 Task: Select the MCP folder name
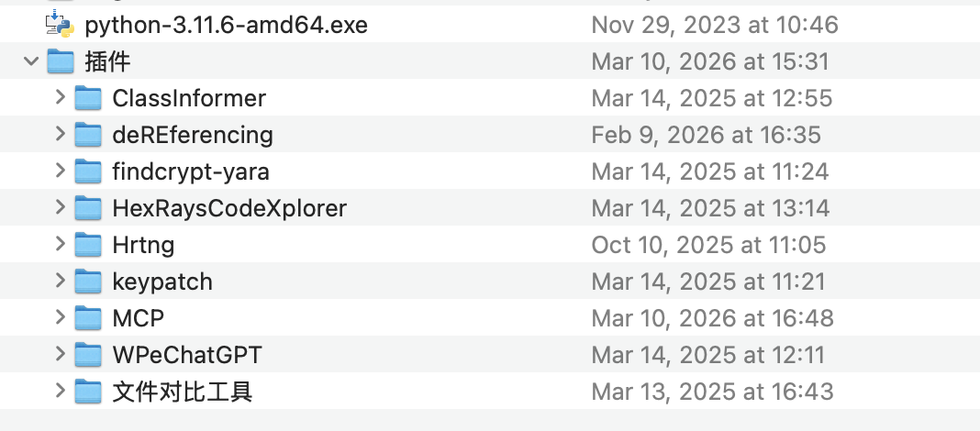(x=138, y=318)
